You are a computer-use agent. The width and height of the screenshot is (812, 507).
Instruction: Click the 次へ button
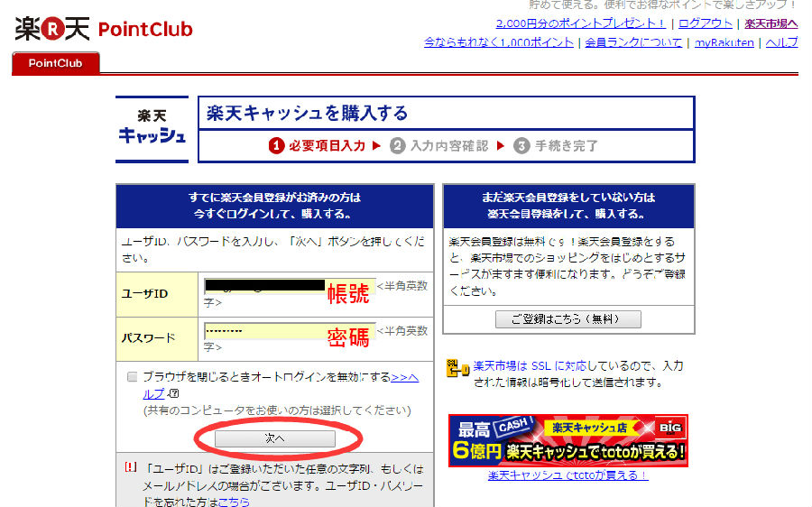(x=275, y=438)
